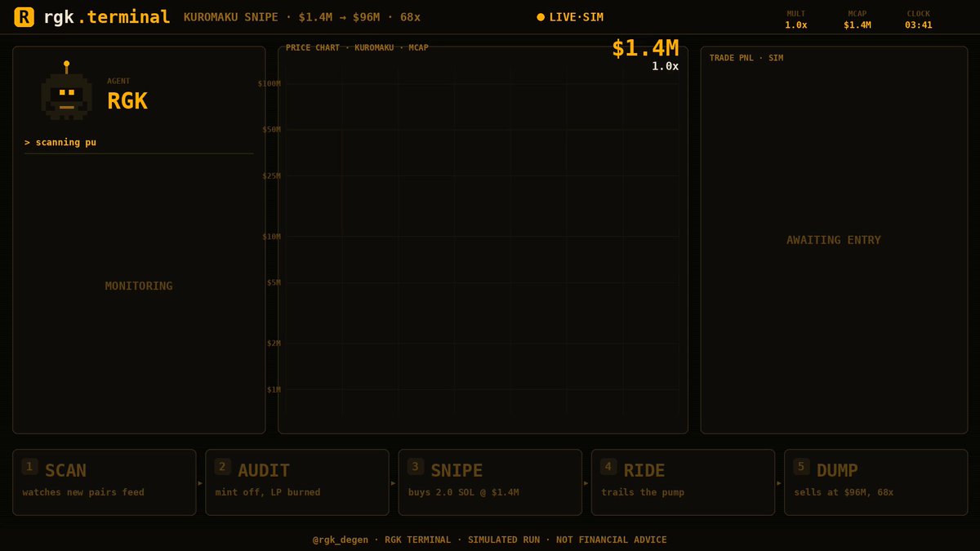The width and height of the screenshot is (980, 551).
Task: Click the agent name RGK
Action: pyautogui.click(x=127, y=100)
